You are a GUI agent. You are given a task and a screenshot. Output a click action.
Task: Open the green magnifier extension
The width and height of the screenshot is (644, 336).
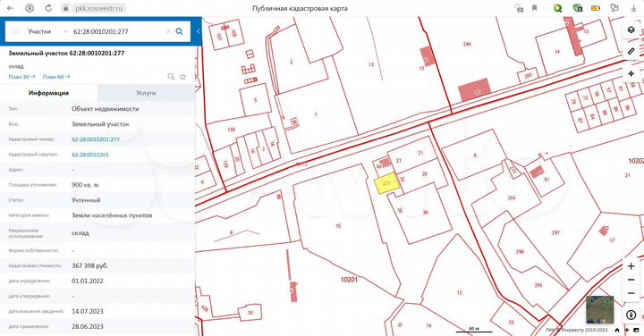click(x=557, y=8)
